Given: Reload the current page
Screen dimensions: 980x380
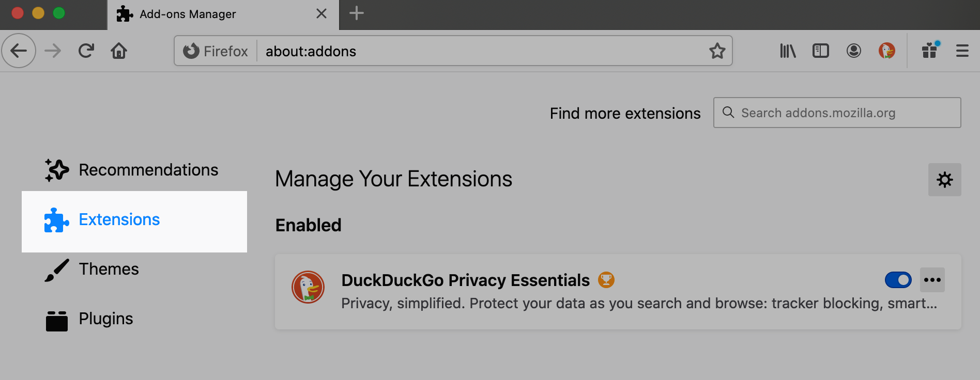Looking at the screenshot, I should click(x=86, y=51).
